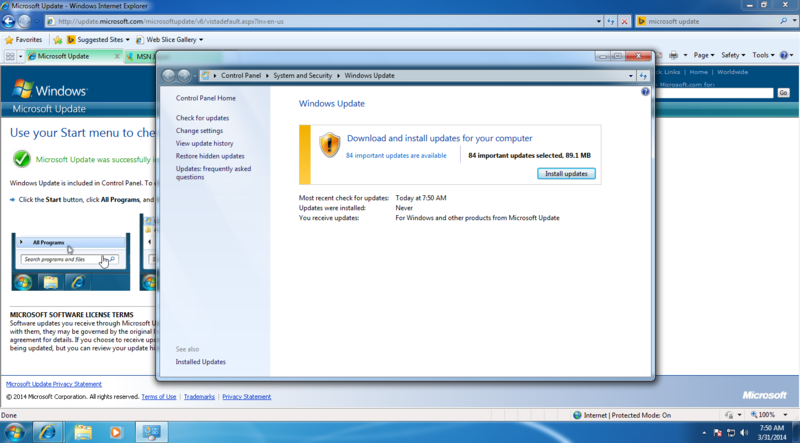Click the Control Panel forward arrow
The height and width of the screenshot is (443, 800).
coord(184,76)
